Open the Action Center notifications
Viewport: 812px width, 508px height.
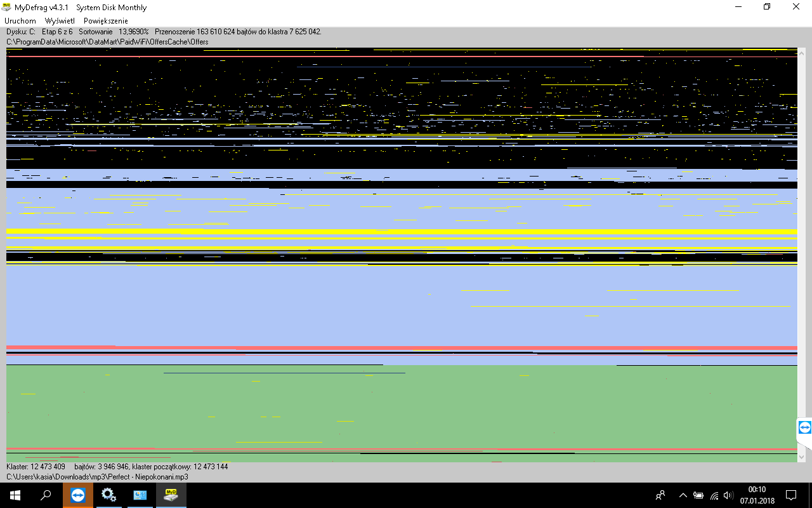point(791,495)
